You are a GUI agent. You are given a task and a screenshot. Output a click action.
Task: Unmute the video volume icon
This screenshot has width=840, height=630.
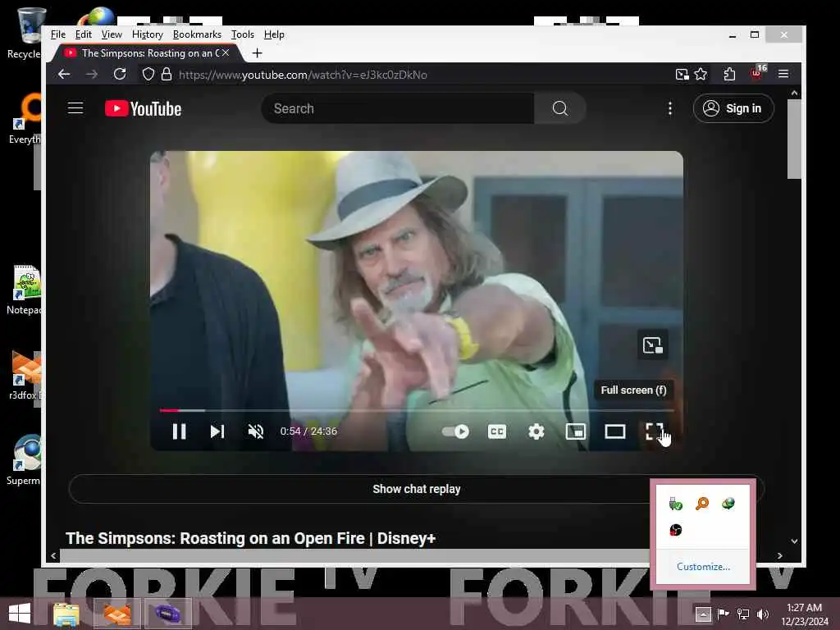tap(256, 431)
